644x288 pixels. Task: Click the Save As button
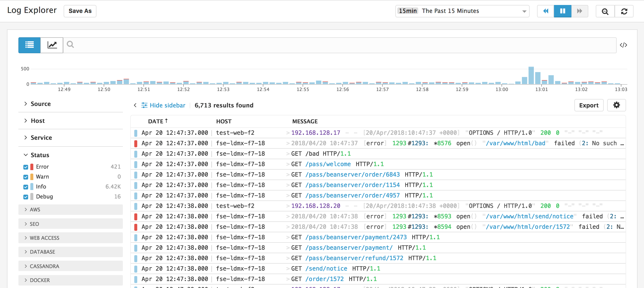[x=80, y=11]
